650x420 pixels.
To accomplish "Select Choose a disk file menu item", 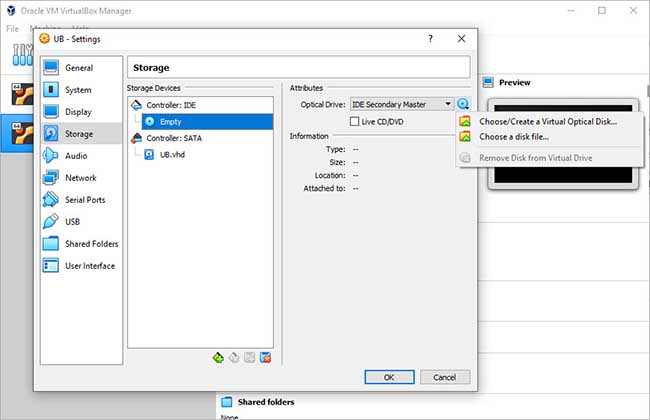I will (x=548, y=137).
